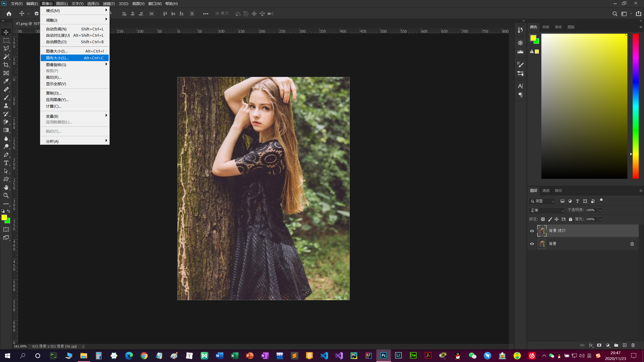644x362 pixels.
Task: Hide the 背景 拷贝 layer
Action: [x=532, y=231]
